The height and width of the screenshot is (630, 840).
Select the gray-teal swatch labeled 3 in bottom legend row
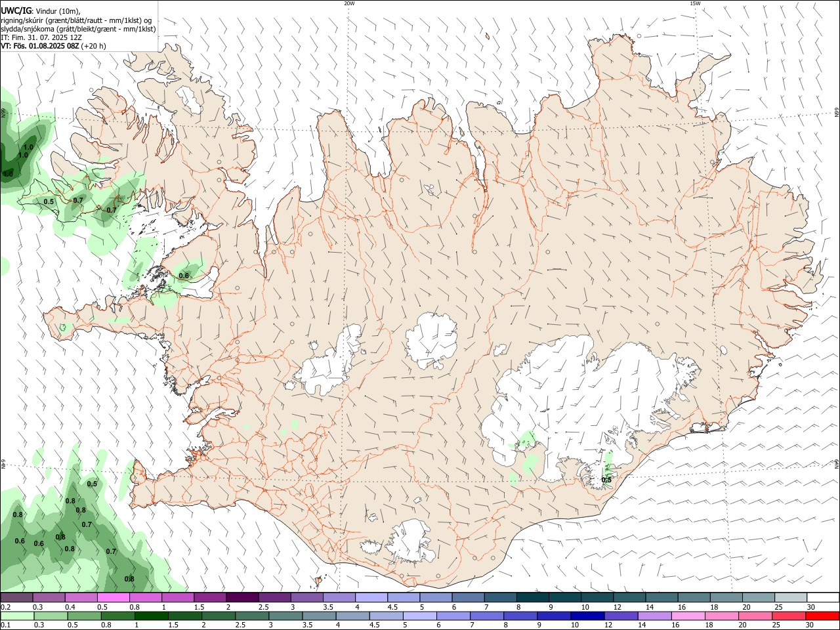coord(285,616)
